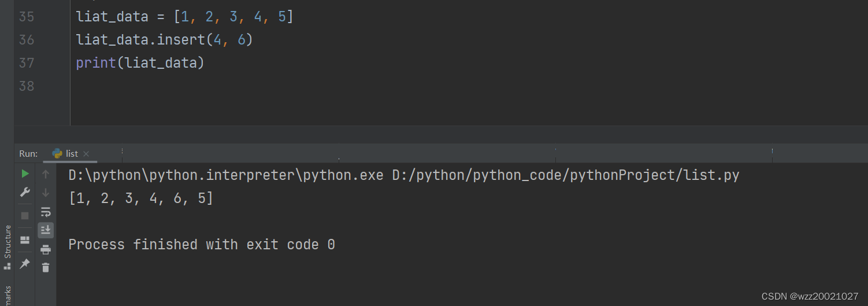
Task: Click the print function on line 37
Action: [96, 62]
